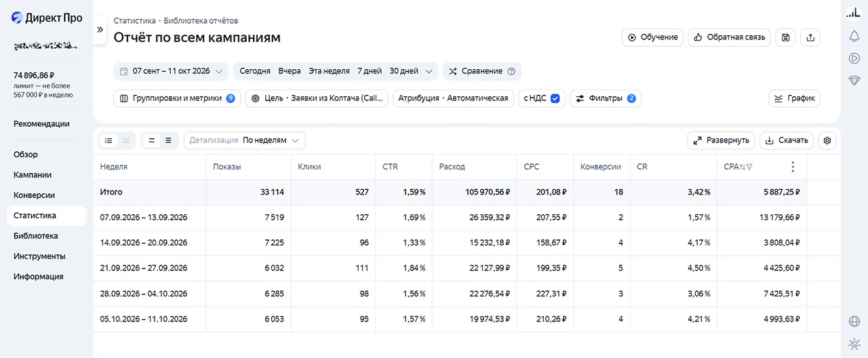Share the report via the upload icon
Viewport: 868px width, 358px height.
point(810,38)
